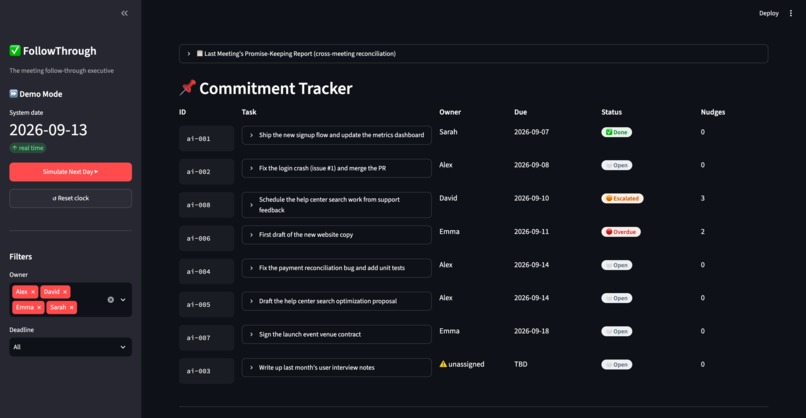Click the FollowThrough green checkmark logo

(15, 50)
